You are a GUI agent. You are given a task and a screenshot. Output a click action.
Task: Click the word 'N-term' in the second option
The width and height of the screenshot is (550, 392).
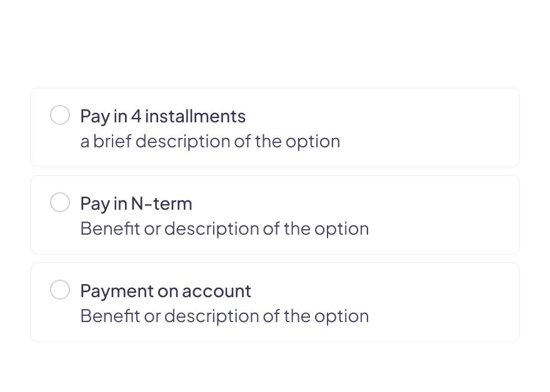(x=161, y=203)
